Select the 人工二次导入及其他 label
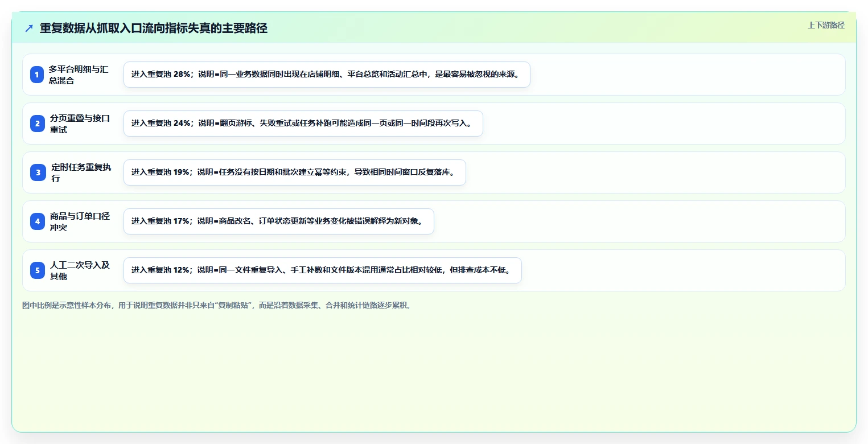The height and width of the screenshot is (444, 868). click(80, 270)
